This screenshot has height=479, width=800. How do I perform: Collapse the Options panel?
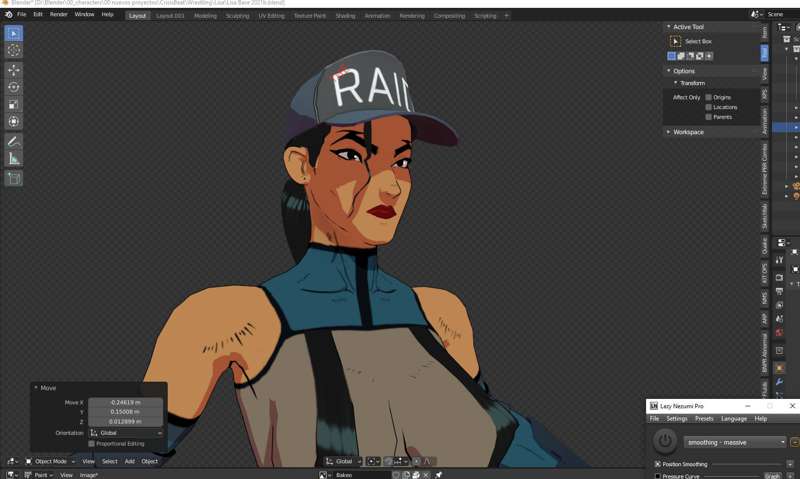668,71
